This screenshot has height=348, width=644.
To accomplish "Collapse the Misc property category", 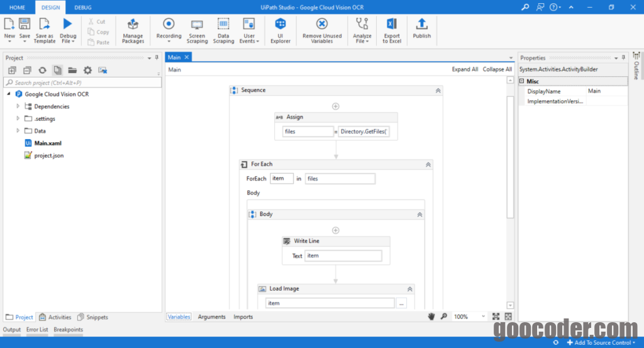I will coord(522,81).
